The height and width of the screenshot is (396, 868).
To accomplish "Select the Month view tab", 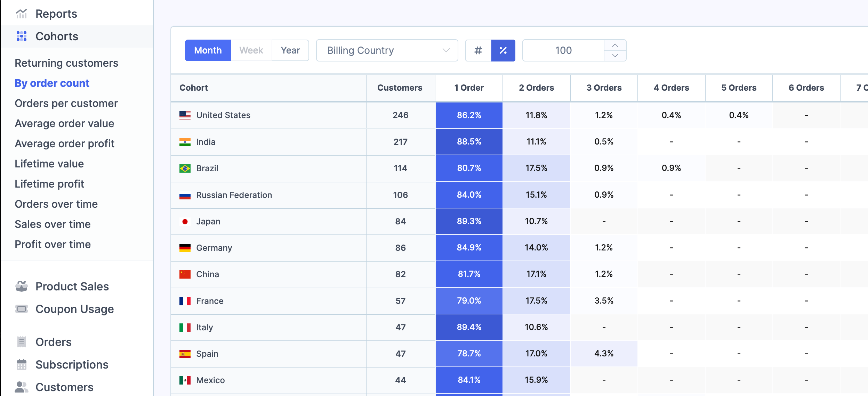I will (208, 50).
